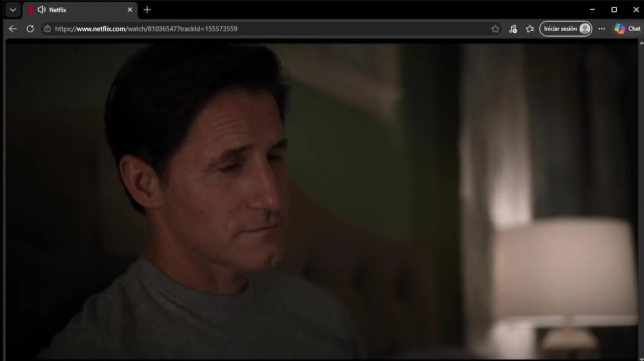Open the tab search dropdown arrow

(13, 10)
